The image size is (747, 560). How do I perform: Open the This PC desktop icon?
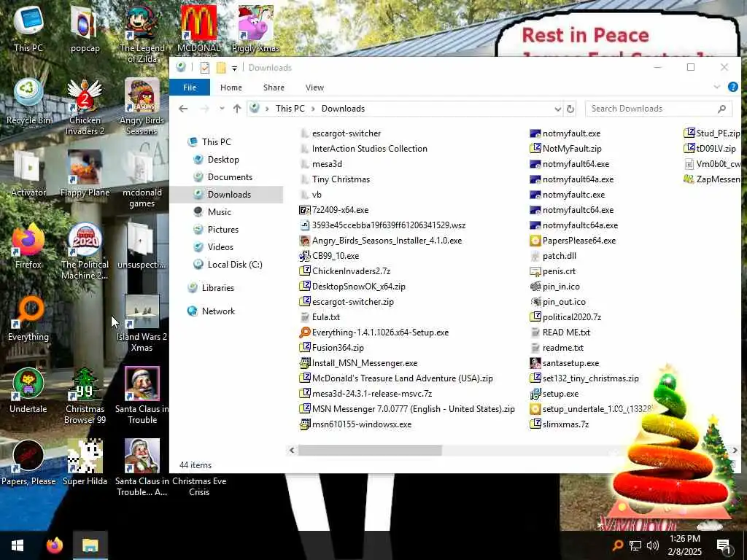[28, 28]
